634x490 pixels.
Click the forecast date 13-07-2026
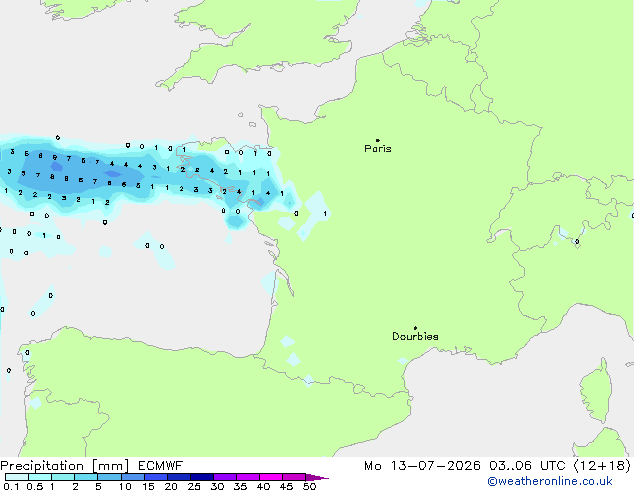[x=435, y=466]
